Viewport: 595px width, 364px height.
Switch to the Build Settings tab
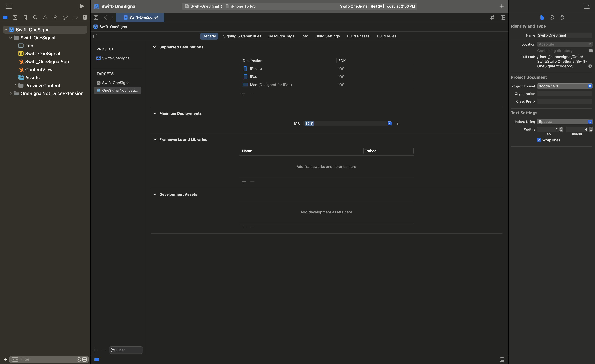(327, 36)
